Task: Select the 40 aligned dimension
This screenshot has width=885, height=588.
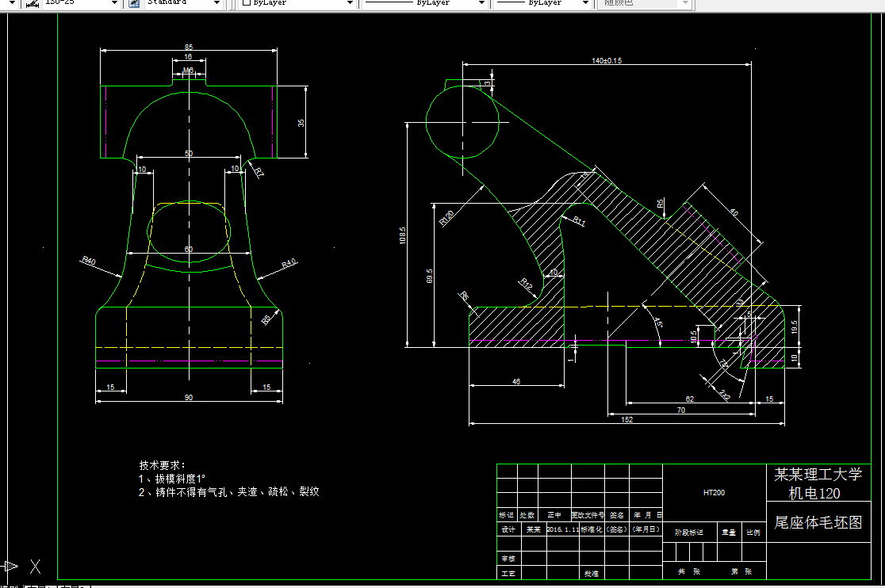Action: pos(734,212)
